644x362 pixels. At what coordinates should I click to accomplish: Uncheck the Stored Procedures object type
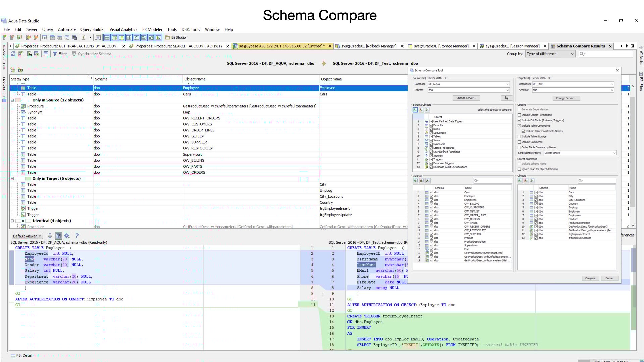431,148
